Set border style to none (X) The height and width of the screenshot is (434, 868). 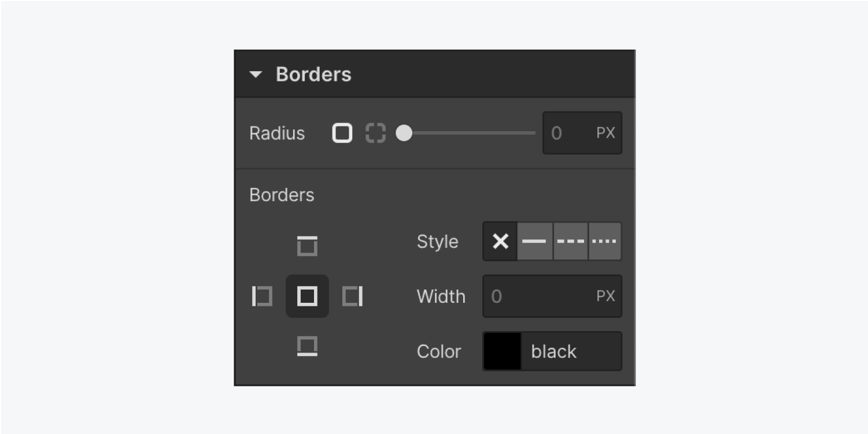500,241
